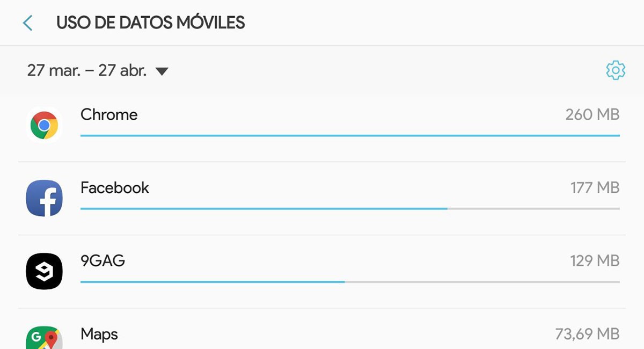Click the Facebook usage progress bar

(x=350, y=209)
